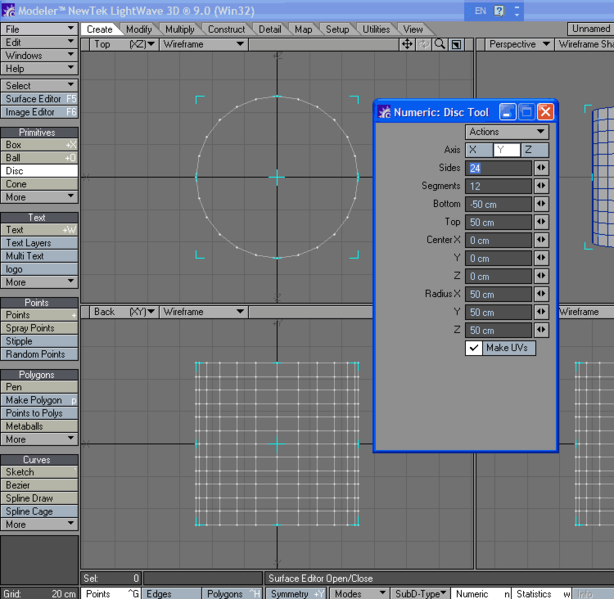Set disc Axis to X
This screenshot has width=614, height=599.
click(479, 150)
